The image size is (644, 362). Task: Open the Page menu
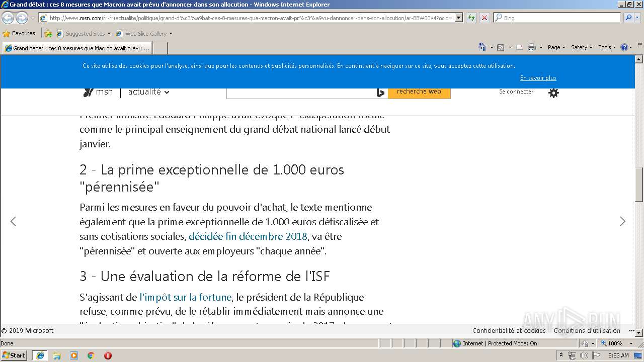click(556, 47)
